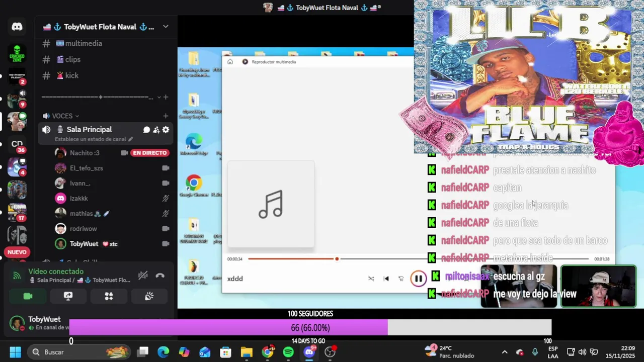The width and height of the screenshot is (644, 362).
Task: Toggle shuffle in media player
Action: point(371,279)
